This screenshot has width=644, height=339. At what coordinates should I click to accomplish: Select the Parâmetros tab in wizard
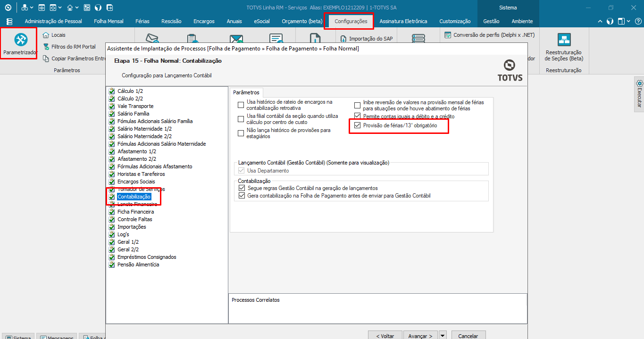point(246,92)
